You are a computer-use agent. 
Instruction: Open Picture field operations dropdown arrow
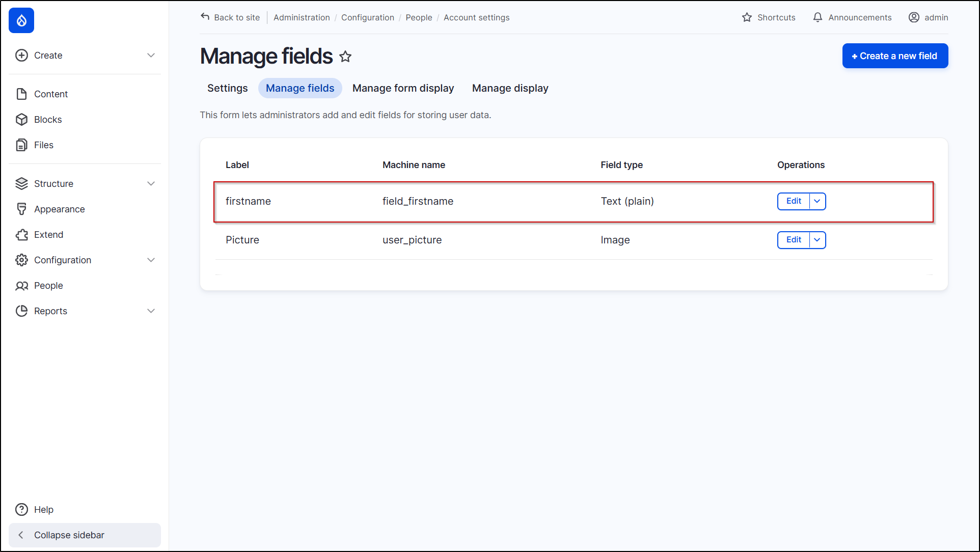click(817, 240)
